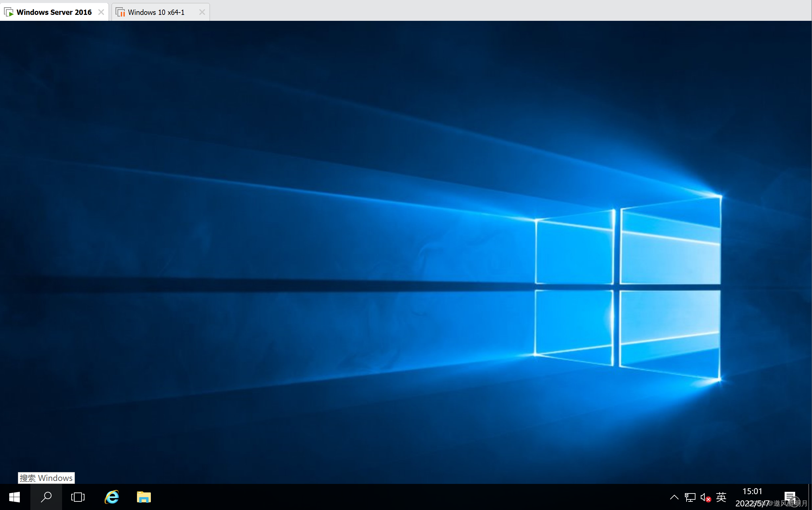The image size is (812, 510).
Task: Open Task View on the taskbar
Action: coord(78,497)
